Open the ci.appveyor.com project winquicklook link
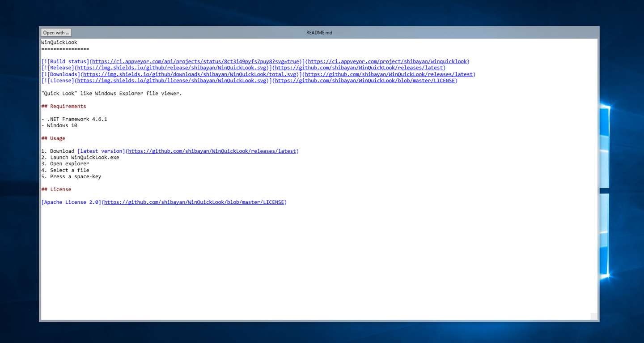Screen dimensions: 644x343 387,62
